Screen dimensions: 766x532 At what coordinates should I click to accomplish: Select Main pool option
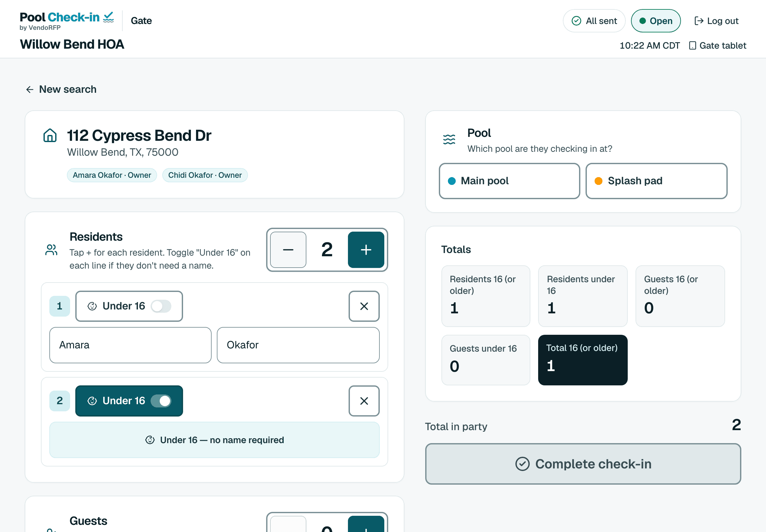pos(509,181)
